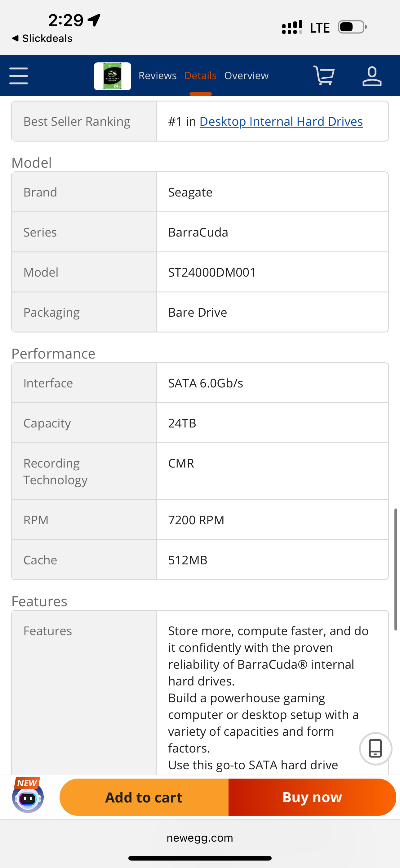
Task: Open the hamburger navigation menu
Action: click(19, 75)
